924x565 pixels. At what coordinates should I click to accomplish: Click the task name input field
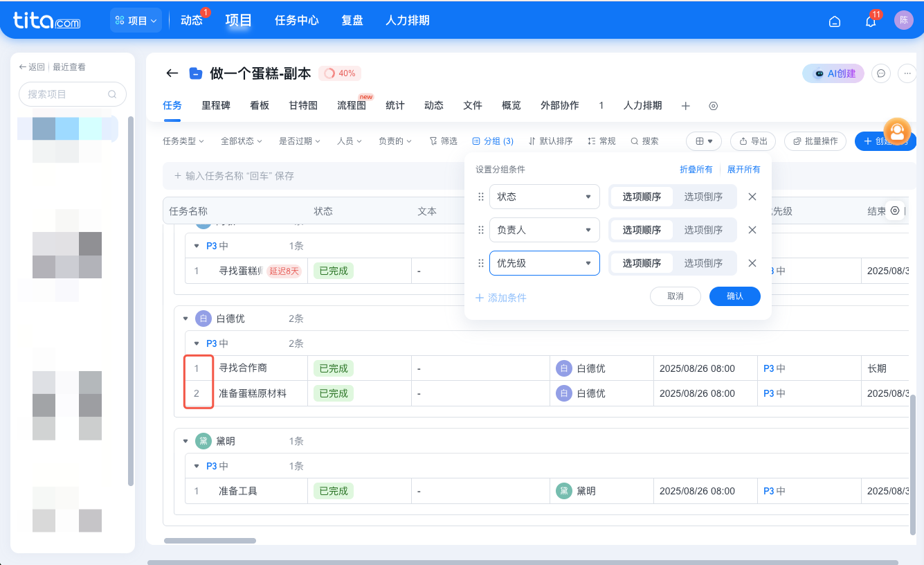(277, 177)
